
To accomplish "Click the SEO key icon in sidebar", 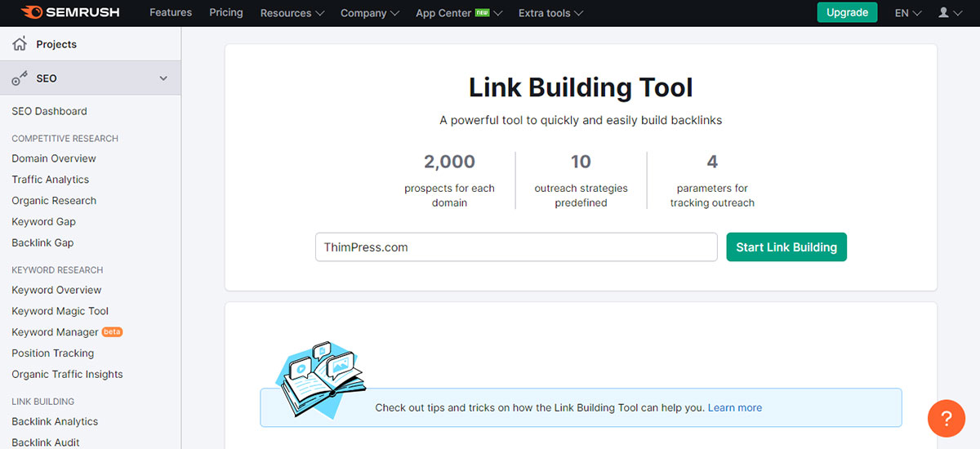I will 20,78.
